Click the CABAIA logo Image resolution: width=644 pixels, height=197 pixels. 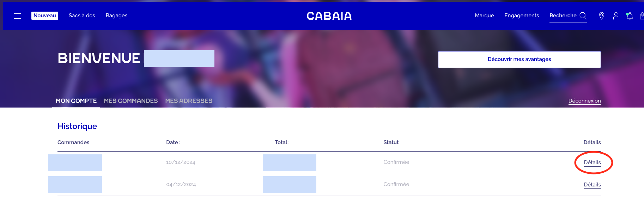pyautogui.click(x=329, y=16)
